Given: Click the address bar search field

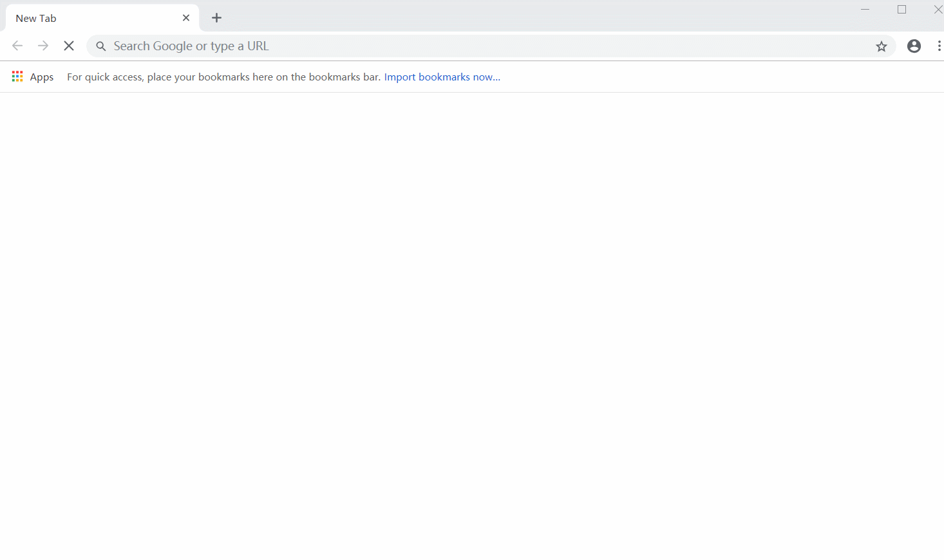Looking at the screenshot, I should pyautogui.click(x=491, y=46).
